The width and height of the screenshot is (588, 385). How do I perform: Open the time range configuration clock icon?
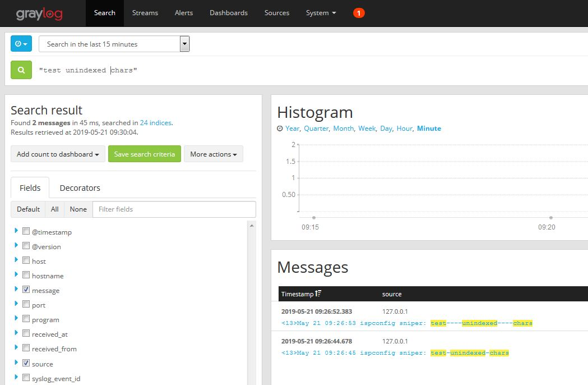pos(21,43)
